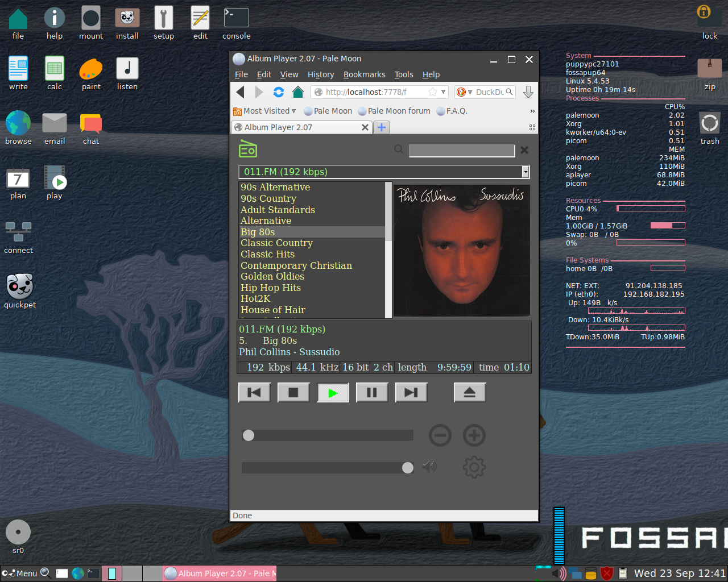Select the Hip Hop Hits station
728x582 pixels.
click(x=312, y=288)
